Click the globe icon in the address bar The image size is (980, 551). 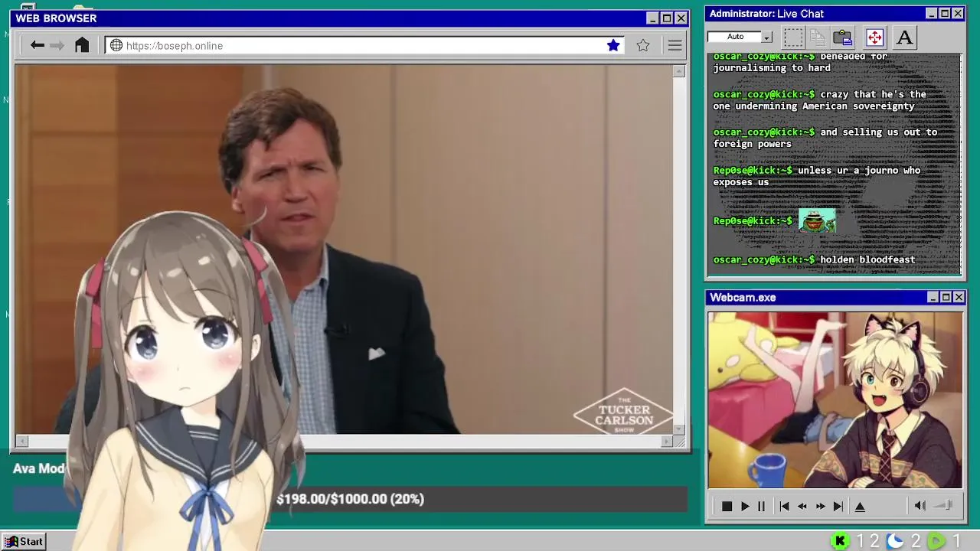tap(116, 45)
